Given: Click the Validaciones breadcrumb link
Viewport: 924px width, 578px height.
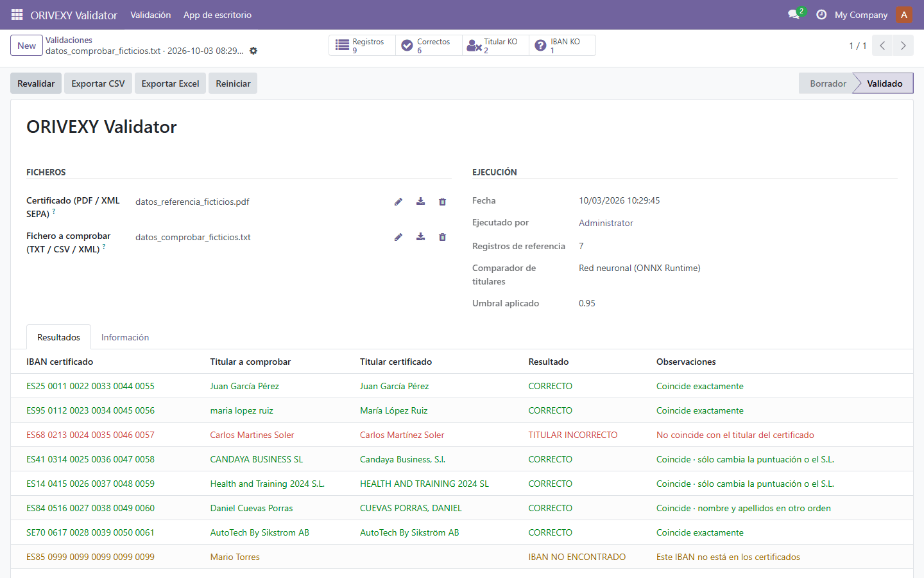Looking at the screenshot, I should click(69, 40).
